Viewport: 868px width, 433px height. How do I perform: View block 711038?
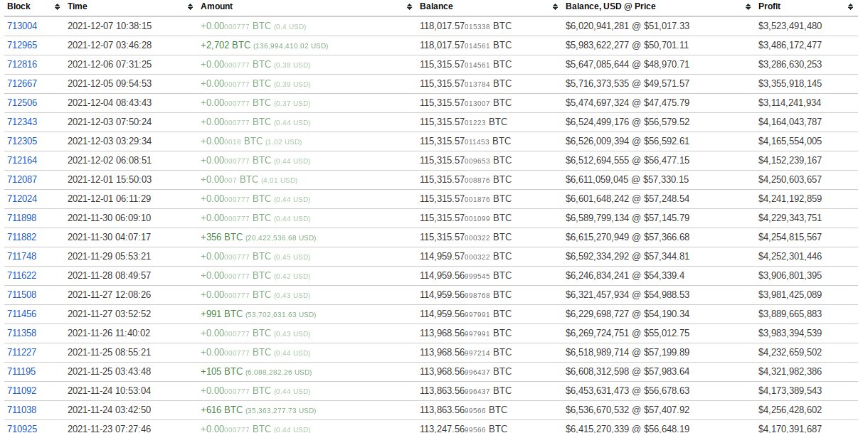16,410
